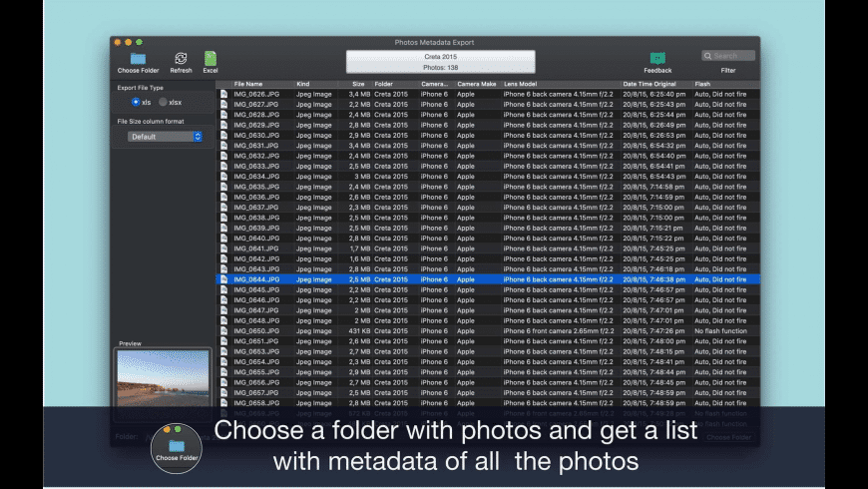Click the magnifying glass in Search field
The image size is (868, 489).
pyautogui.click(x=707, y=56)
